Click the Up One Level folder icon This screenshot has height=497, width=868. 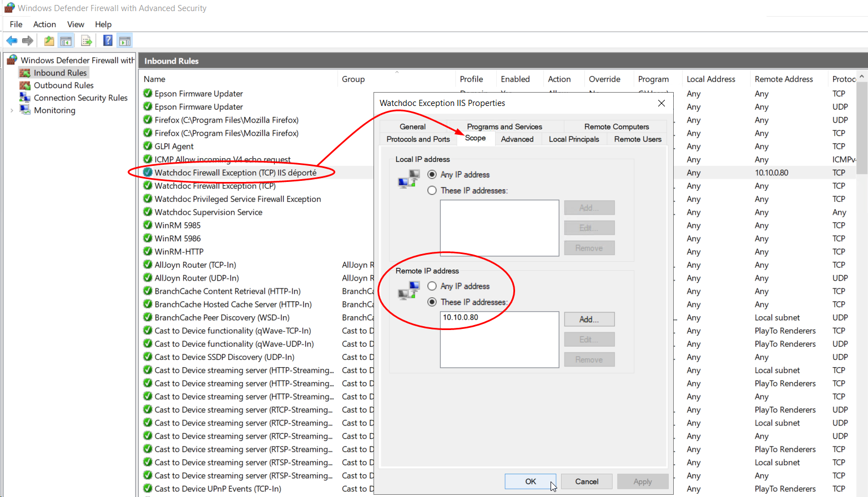(x=49, y=40)
